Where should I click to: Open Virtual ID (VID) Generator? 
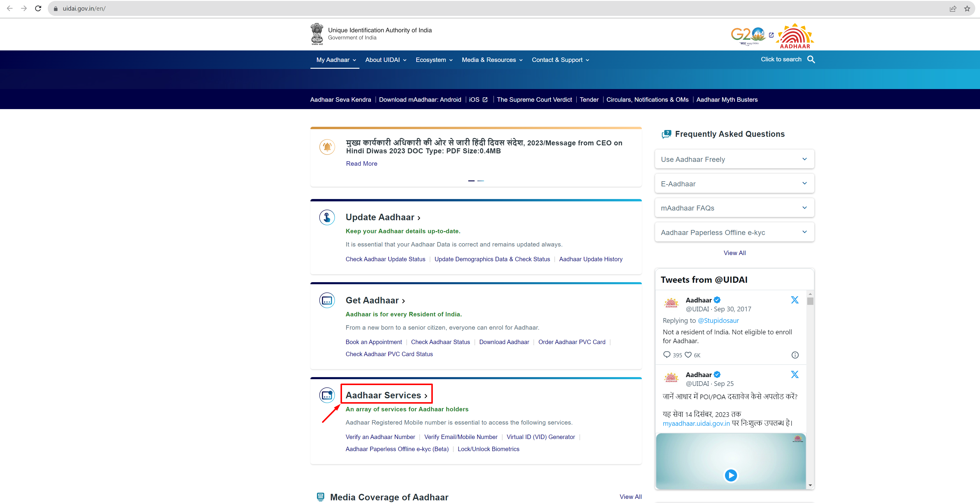[x=541, y=437]
